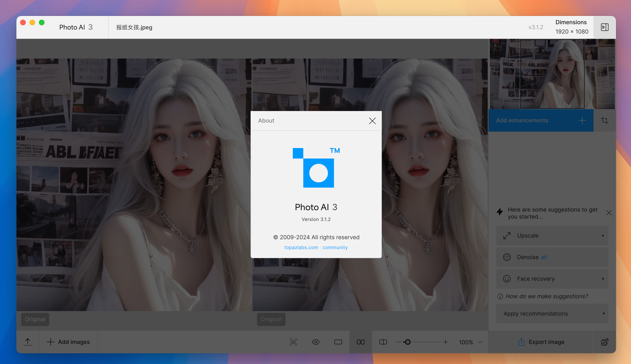
Task: Click the Add enhancements plus icon
Action: [583, 120]
